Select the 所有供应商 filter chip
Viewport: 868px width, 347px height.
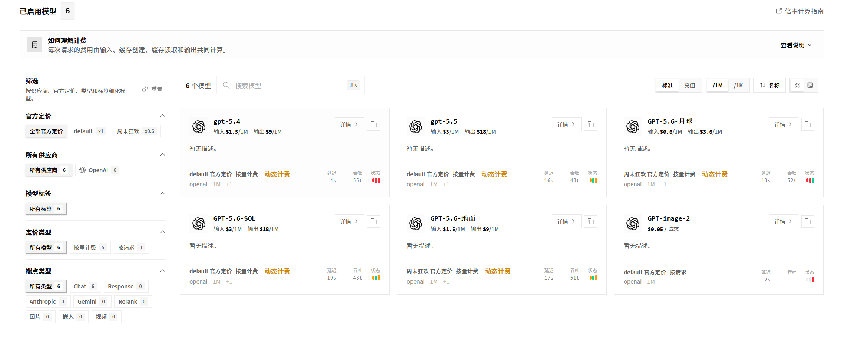pos(49,170)
